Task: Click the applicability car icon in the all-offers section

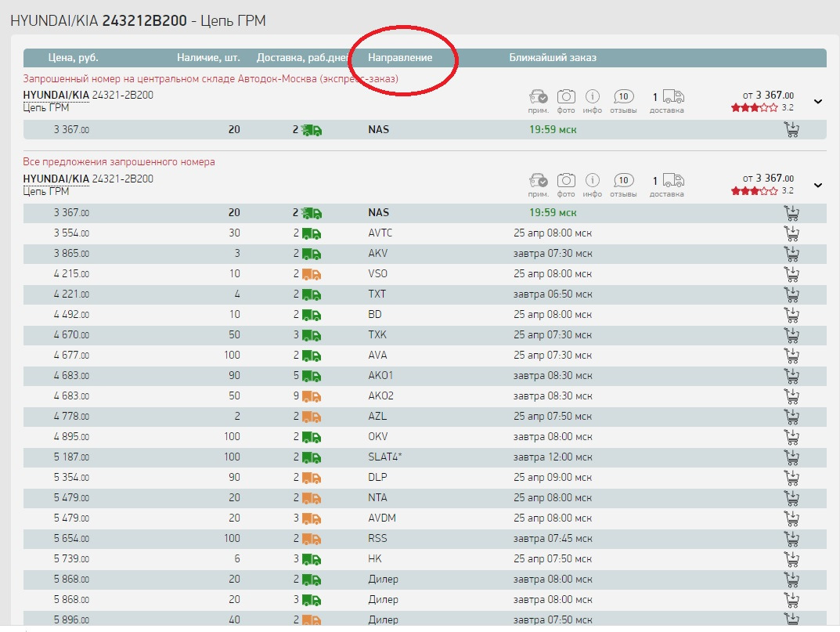Action: (538, 180)
